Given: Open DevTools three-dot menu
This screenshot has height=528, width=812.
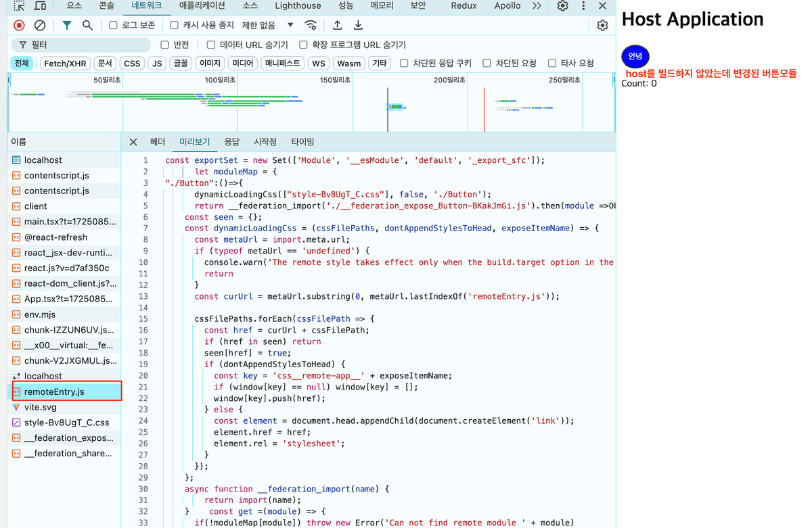Looking at the screenshot, I should pyautogui.click(x=583, y=6).
